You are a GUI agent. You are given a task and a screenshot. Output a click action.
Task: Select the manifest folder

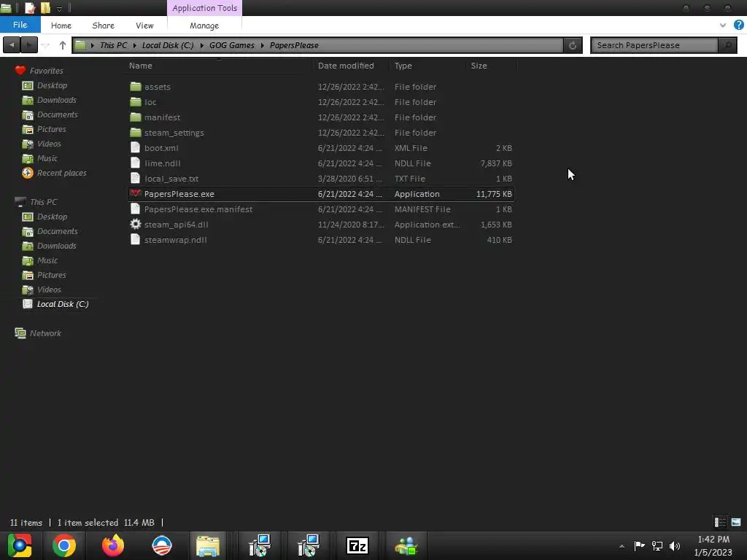pyautogui.click(x=320, y=117)
